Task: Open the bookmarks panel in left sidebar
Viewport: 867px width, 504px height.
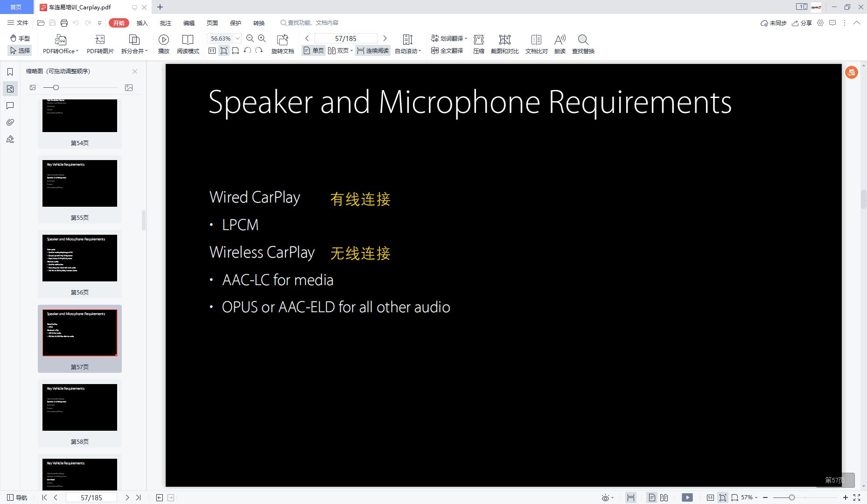Action: (10, 71)
